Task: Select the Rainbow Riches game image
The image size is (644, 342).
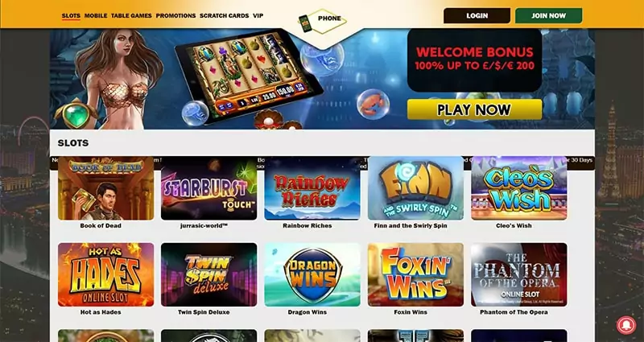Action: click(x=312, y=188)
